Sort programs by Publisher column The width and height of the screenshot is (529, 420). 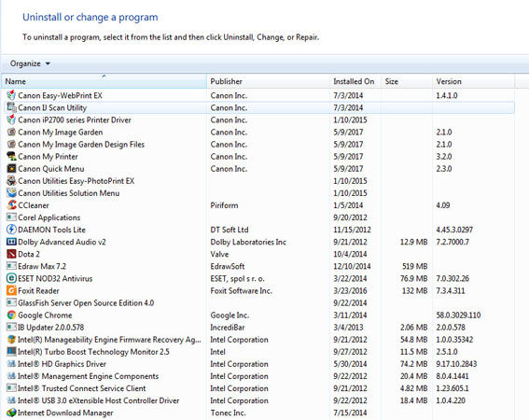coord(268,81)
